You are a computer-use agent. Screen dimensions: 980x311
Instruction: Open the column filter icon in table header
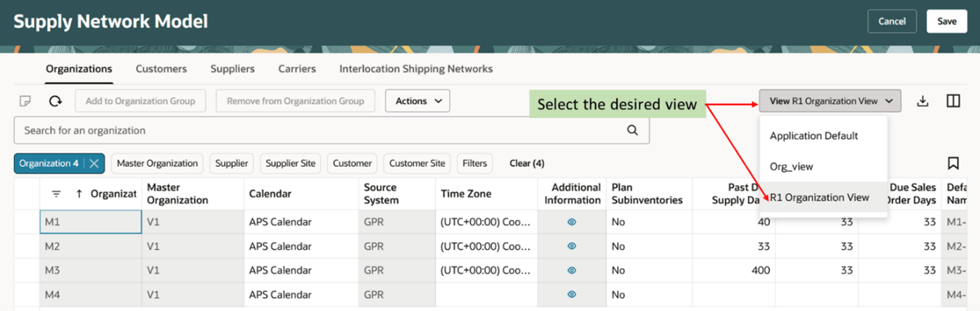(56, 194)
